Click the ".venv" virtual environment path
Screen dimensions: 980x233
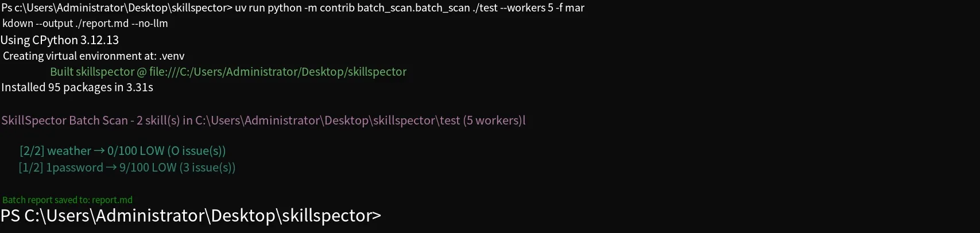[172, 56]
